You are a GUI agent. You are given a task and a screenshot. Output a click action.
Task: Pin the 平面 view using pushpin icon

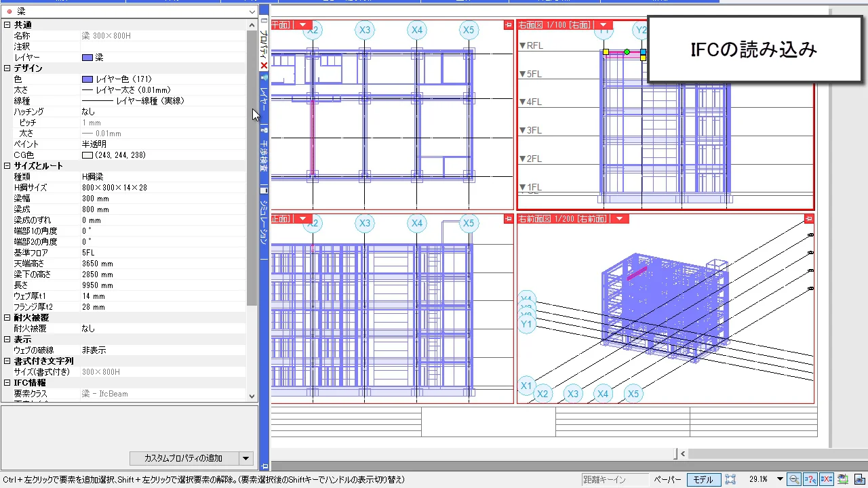(509, 25)
